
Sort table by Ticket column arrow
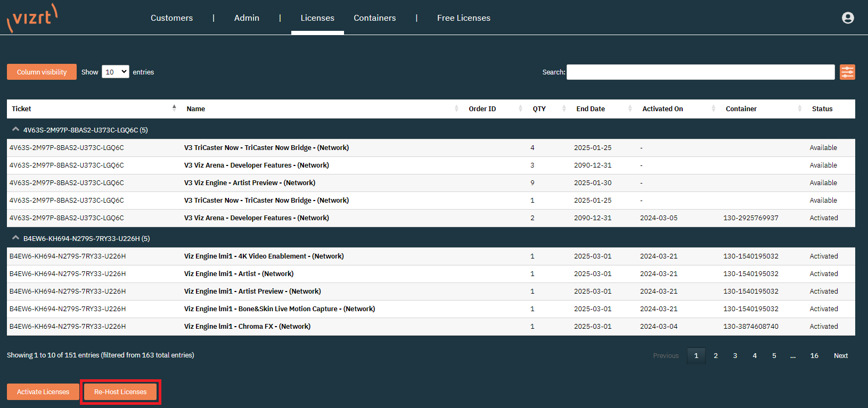[174, 108]
